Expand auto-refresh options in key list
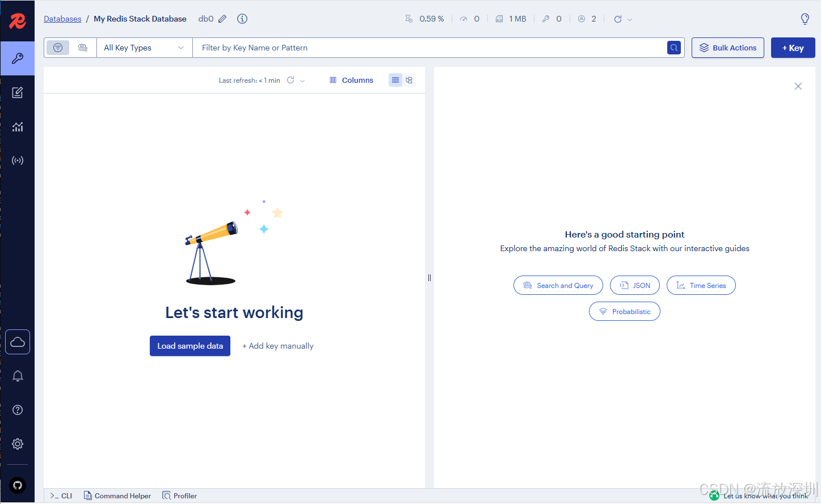The image size is (821, 504). click(x=302, y=81)
